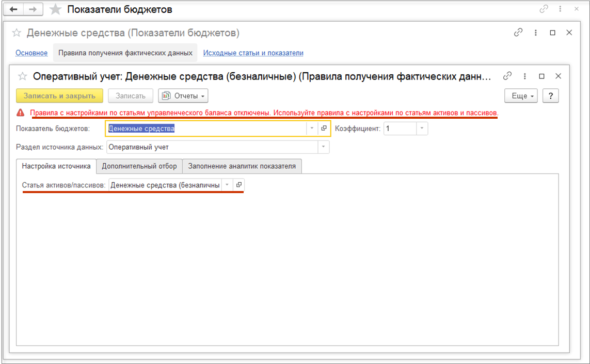The image size is (590, 364).
Task: Open selected Показатель бюджетов item via open icon
Action: tap(324, 129)
